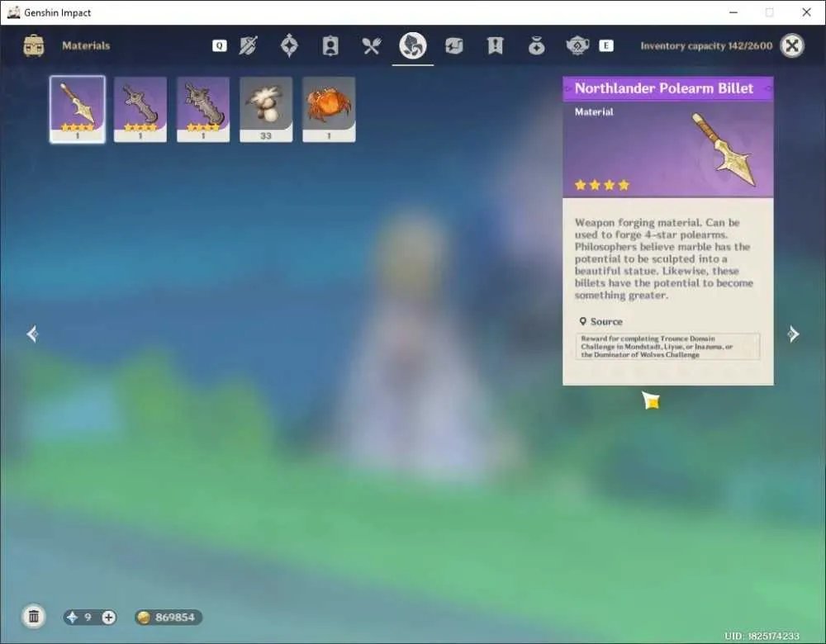826x644 pixels.
Task: Close the inventory with the round X
Action: click(x=792, y=45)
